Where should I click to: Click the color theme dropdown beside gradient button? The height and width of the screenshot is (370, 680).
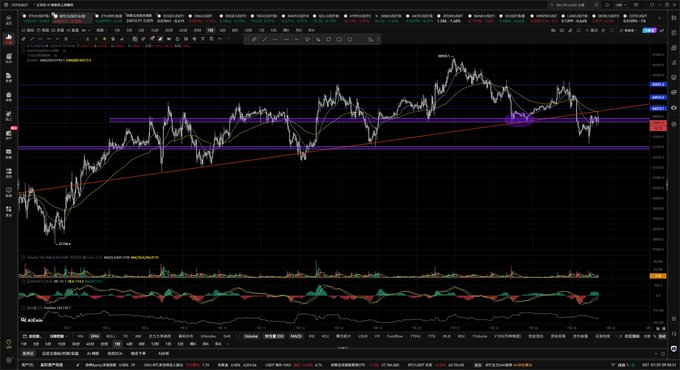pos(628,30)
